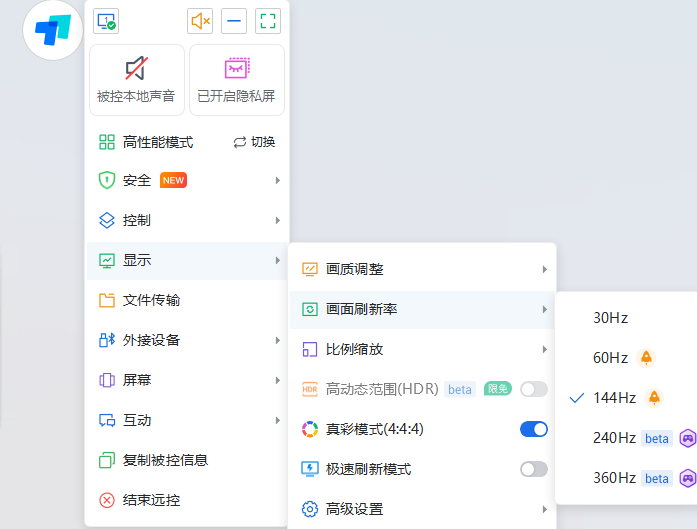Click the green shield 安全 icon

pos(107,180)
